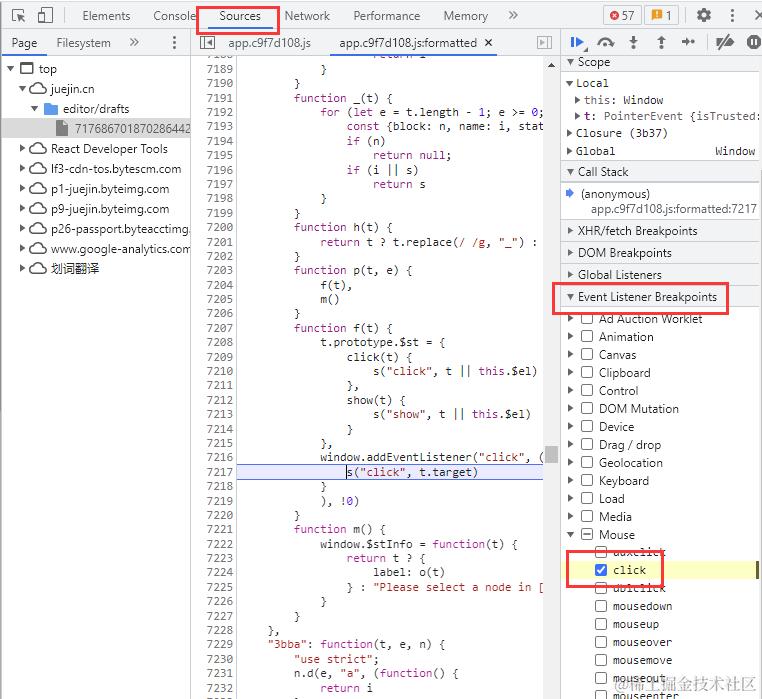Image resolution: width=762 pixels, height=699 pixels.
Task: Toggle pause on exceptions icon
Action: [753, 42]
